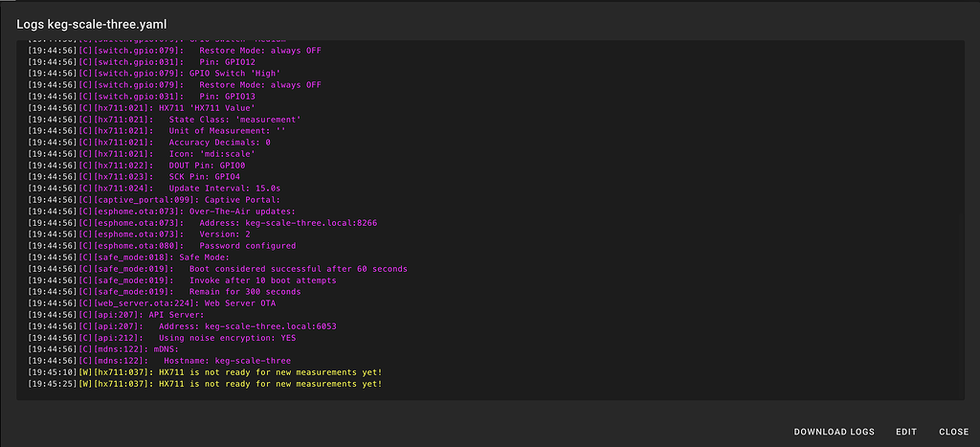This screenshot has height=447, width=980.
Task: Click the 19:45:25 HX711 not ready warning
Action: 270,384
